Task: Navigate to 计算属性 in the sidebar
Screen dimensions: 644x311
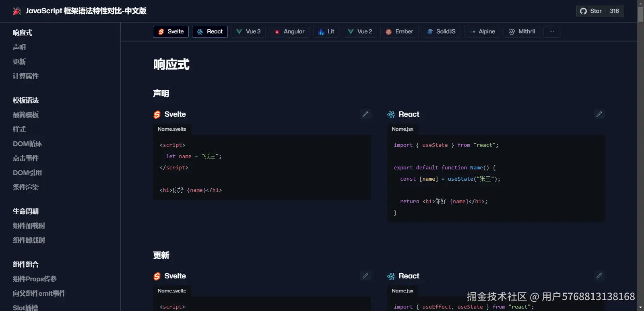Action: 26,76
